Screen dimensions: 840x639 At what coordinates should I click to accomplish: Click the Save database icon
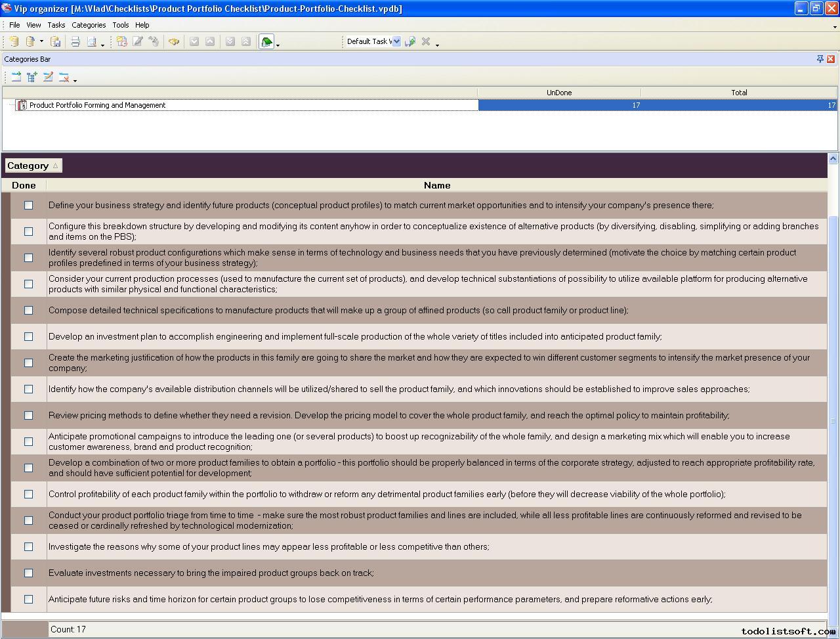pos(56,41)
